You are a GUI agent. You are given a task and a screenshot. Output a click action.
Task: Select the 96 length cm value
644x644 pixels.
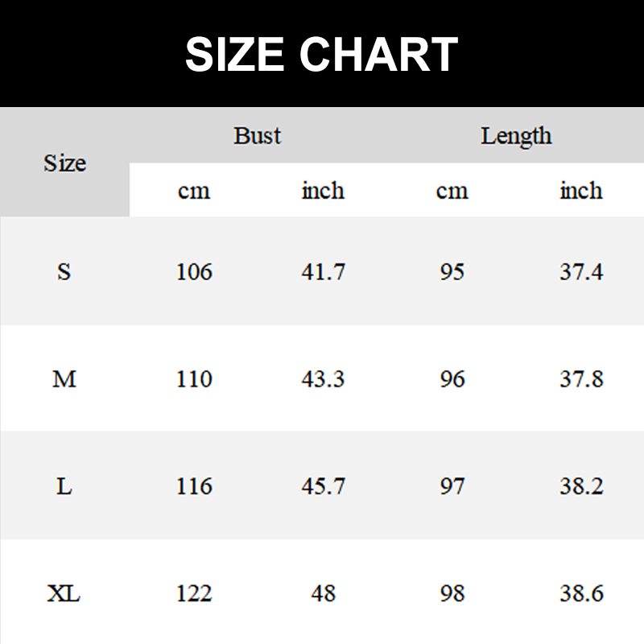click(452, 379)
